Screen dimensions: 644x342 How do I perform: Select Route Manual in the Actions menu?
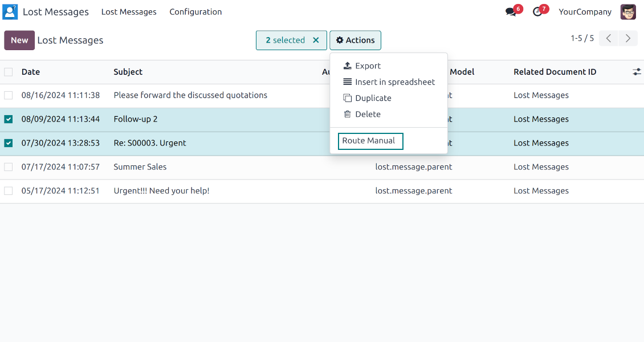tap(370, 141)
